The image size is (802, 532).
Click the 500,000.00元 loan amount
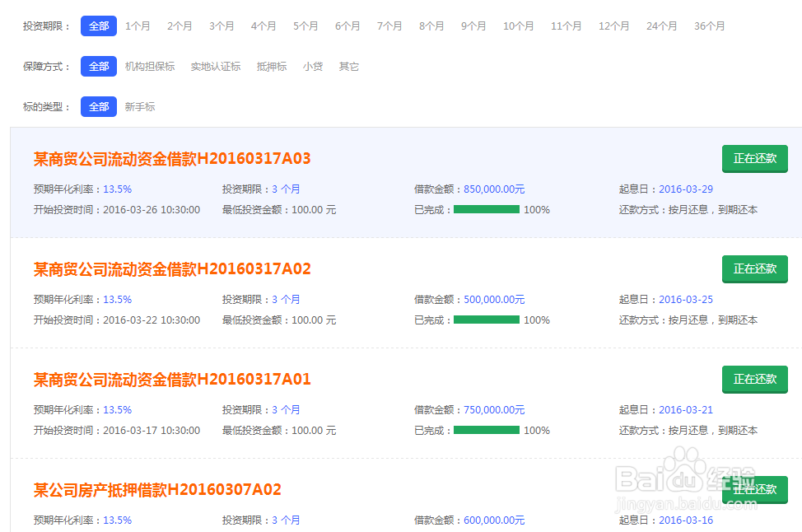(x=494, y=300)
